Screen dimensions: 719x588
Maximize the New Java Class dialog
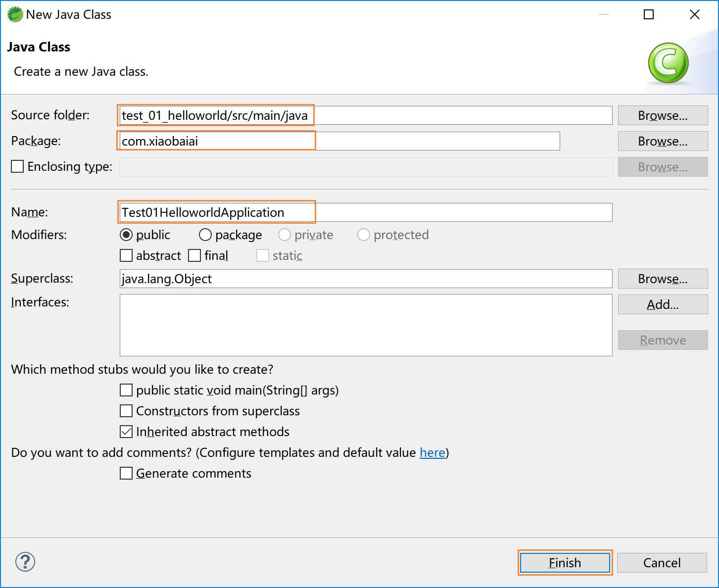point(649,14)
